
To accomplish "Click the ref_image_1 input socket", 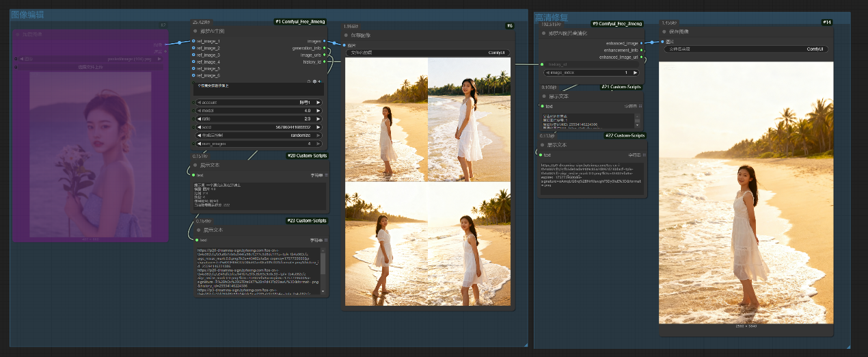I will pos(194,41).
